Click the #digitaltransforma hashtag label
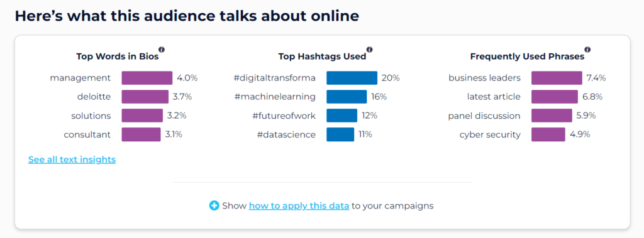The image size is (644, 238). tap(274, 78)
